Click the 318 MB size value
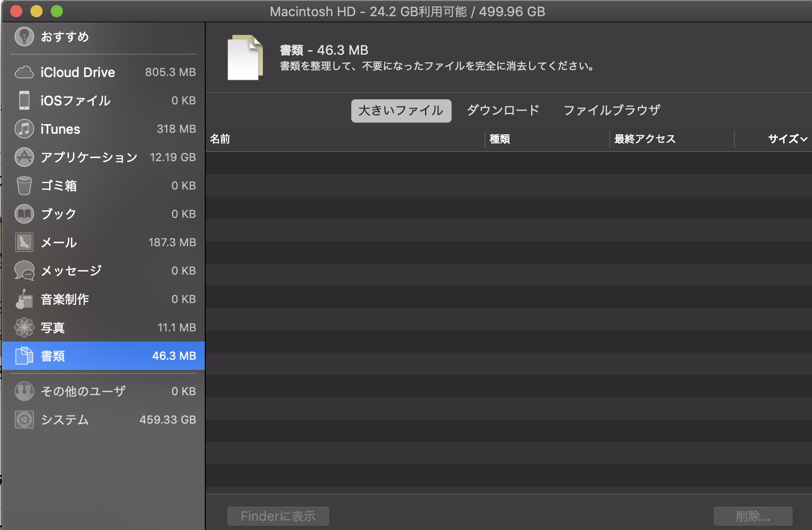Image resolution: width=812 pixels, height=530 pixels. point(176,129)
